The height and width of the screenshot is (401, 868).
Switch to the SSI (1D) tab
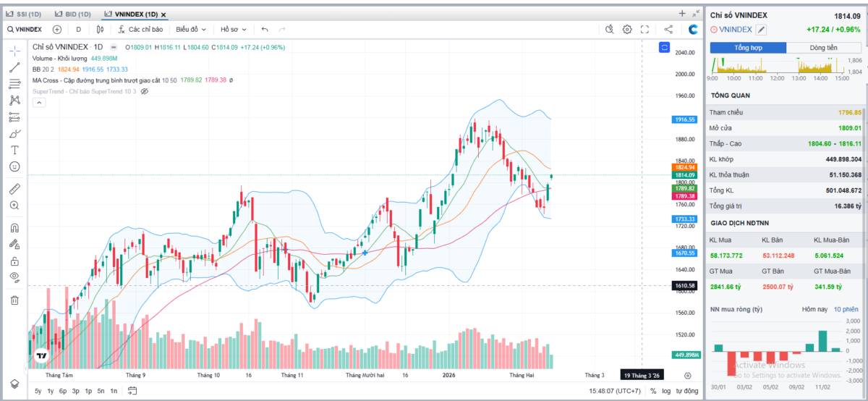point(24,14)
